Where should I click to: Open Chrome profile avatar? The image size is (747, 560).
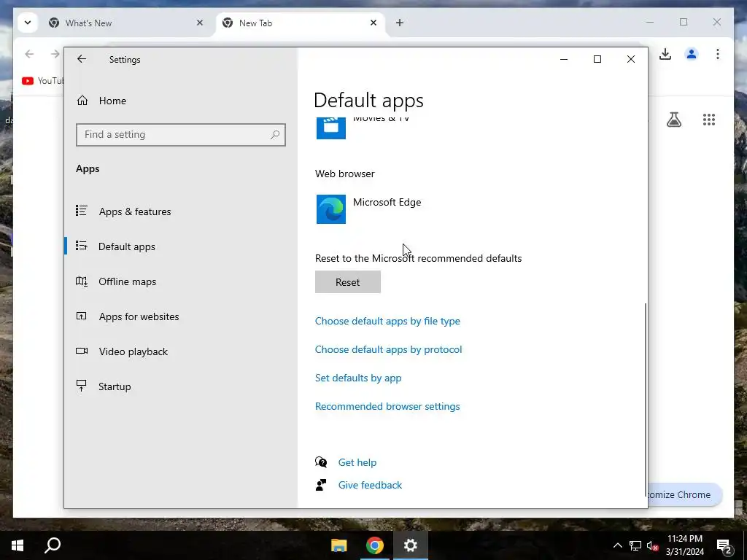point(692,54)
